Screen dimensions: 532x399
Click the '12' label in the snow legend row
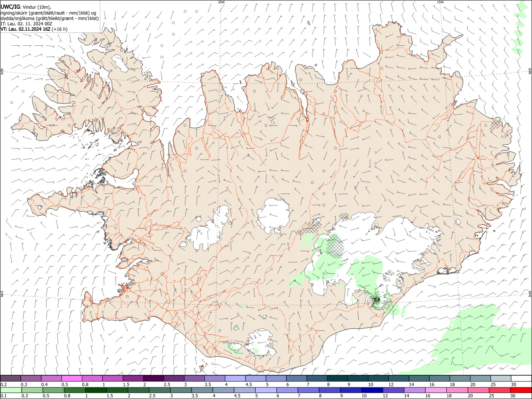click(391, 384)
